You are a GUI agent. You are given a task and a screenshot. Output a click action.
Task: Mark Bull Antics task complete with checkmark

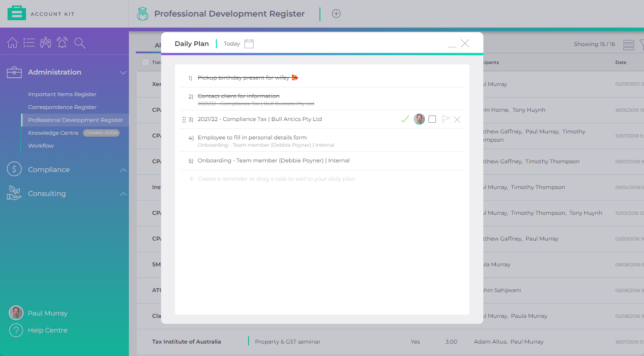[x=405, y=119]
